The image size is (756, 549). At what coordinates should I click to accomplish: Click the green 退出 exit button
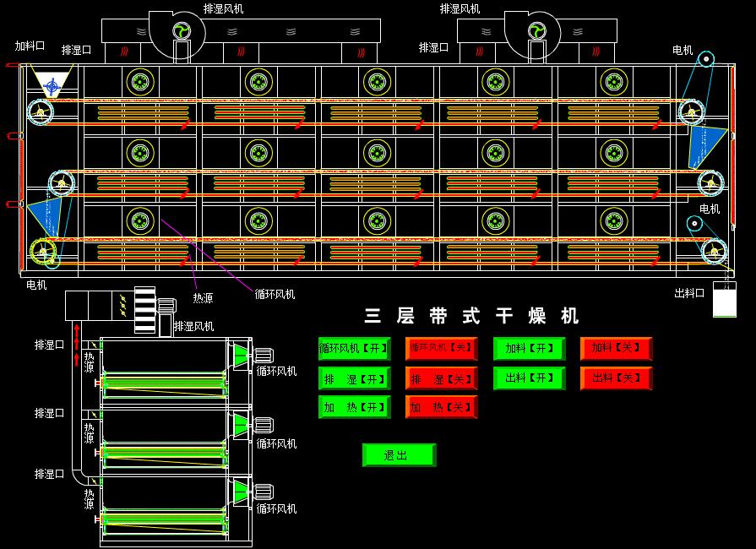[x=398, y=455]
